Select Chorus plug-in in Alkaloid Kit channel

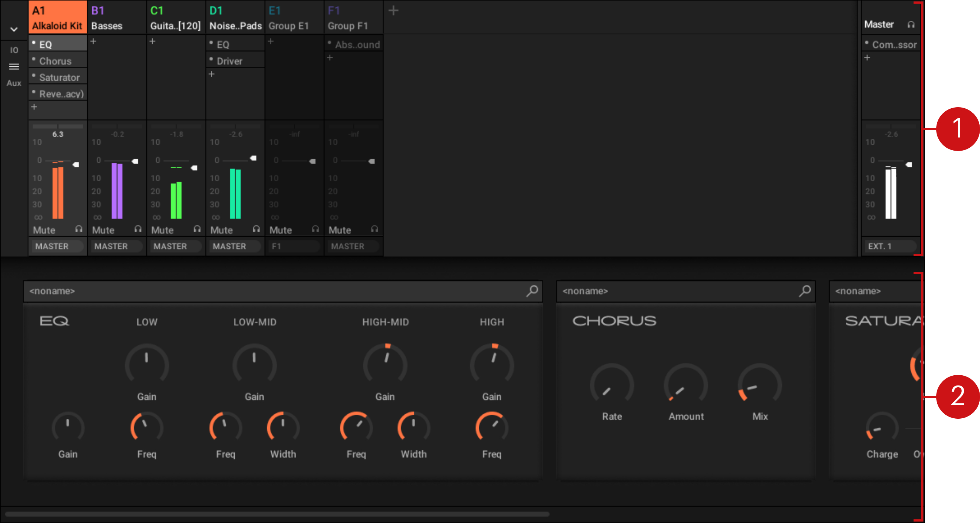pyautogui.click(x=55, y=61)
